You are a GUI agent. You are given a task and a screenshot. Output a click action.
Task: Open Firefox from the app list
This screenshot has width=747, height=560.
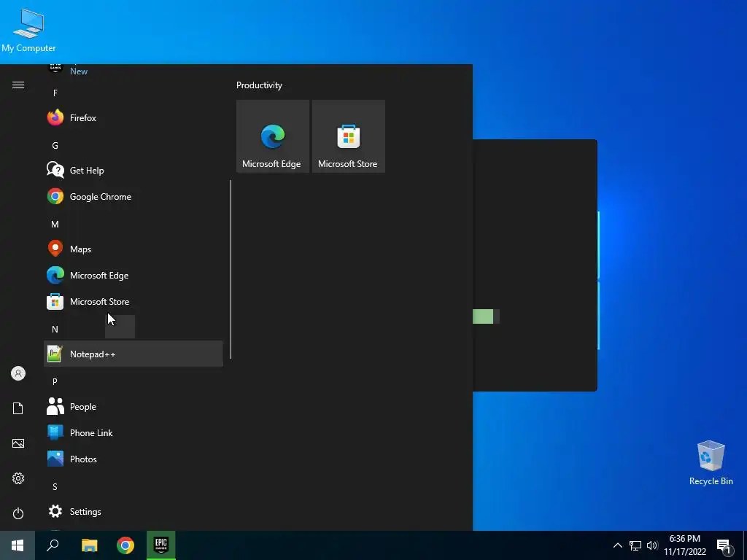tap(133, 117)
